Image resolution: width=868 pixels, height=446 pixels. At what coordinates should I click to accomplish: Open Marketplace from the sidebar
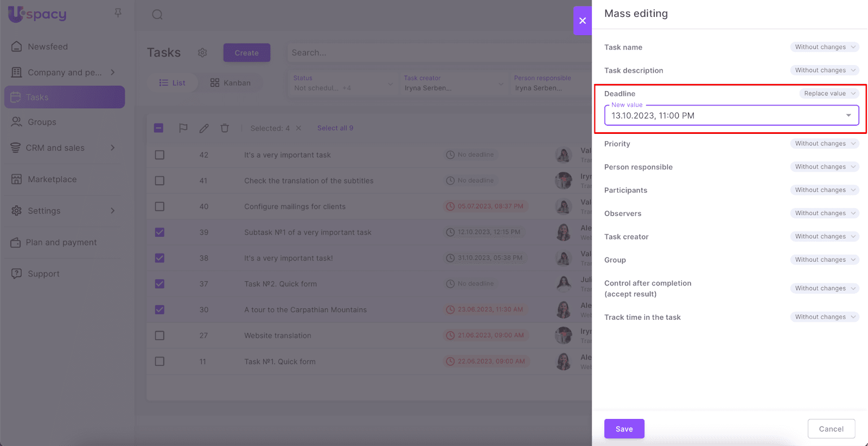(52, 179)
